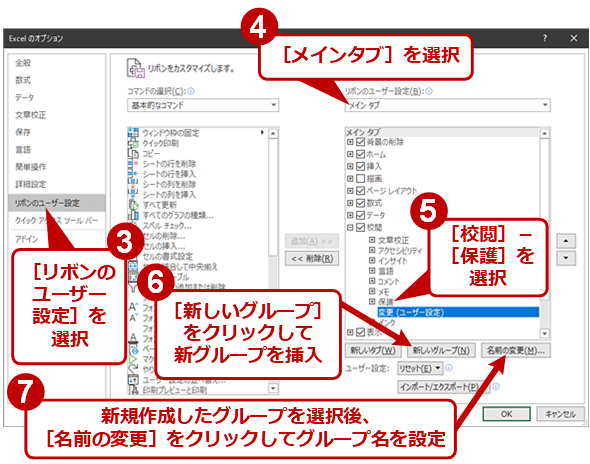Select the クイック印刷 command icon
This screenshot has height=464, width=590.
click(x=133, y=143)
